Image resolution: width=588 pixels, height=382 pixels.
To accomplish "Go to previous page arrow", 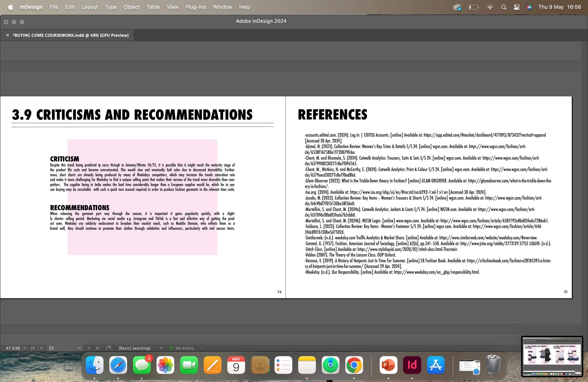I will [41, 348].
